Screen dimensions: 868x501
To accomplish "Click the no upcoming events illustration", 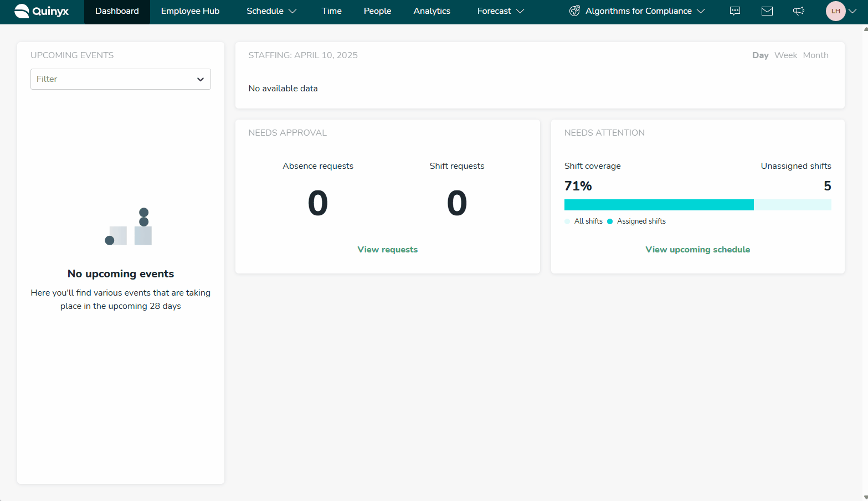I will coord(129,227).
